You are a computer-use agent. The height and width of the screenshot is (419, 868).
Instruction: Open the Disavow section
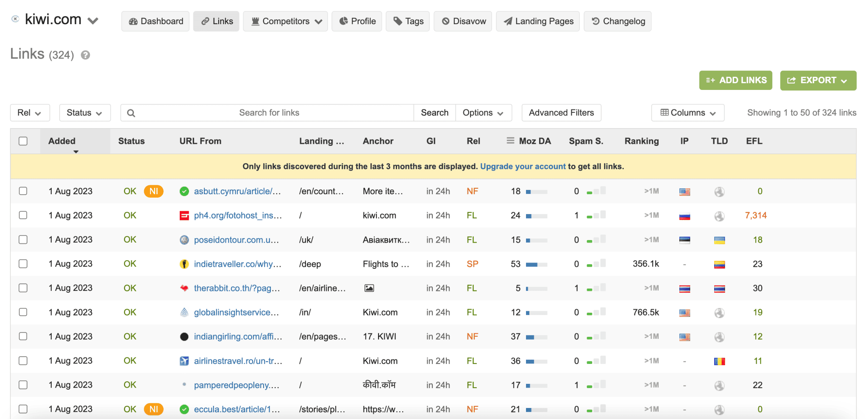462,21
